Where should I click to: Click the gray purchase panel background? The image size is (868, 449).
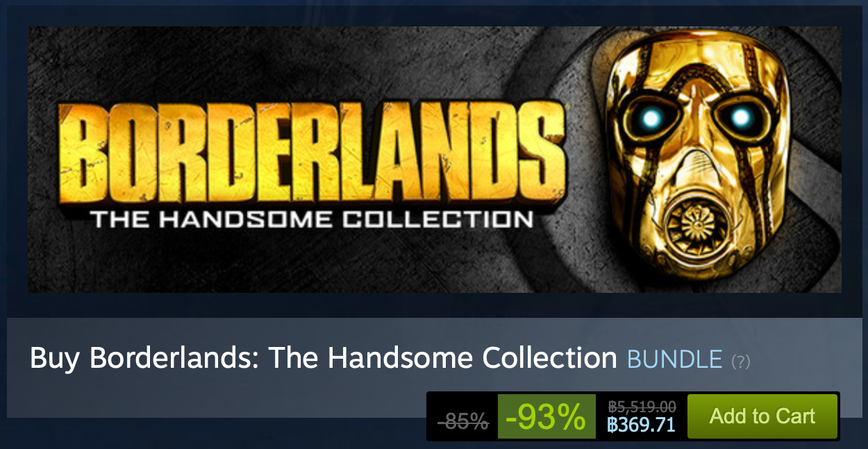[x=222, y=399]
